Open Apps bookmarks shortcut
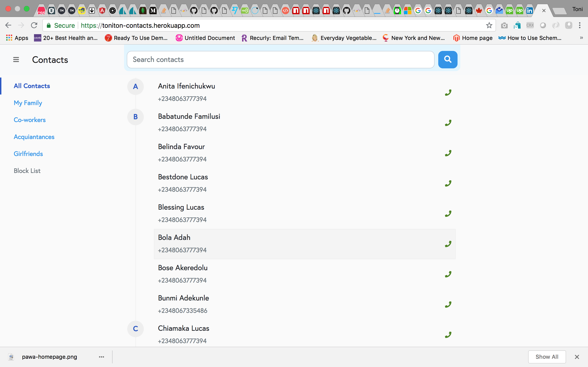The height and width of the screenshot is (367, 588). click(x=17, y=38)
